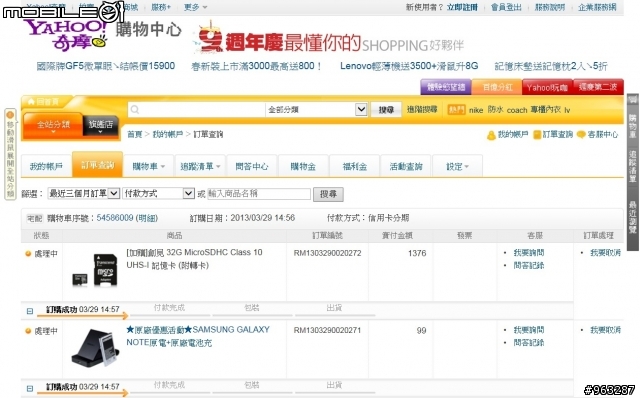Click the Samsung battery charger thumbnail
The width and height of the screenshot is (640, 398).
95,348
